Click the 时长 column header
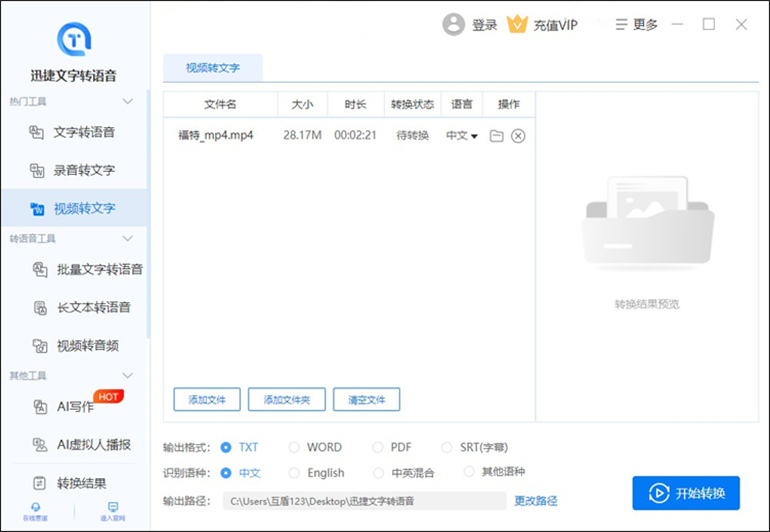 coord(356,104)
